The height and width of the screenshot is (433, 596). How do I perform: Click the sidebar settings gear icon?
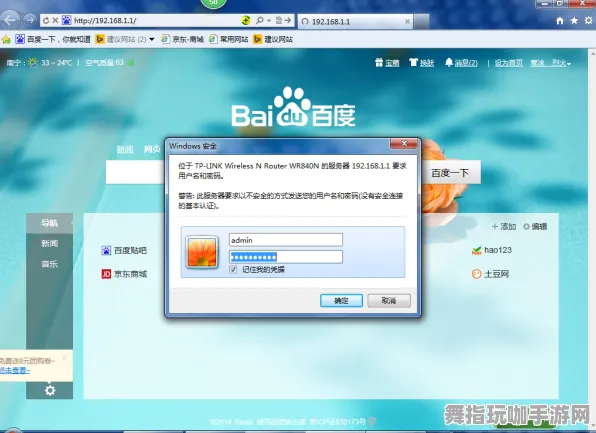[50, 390]
